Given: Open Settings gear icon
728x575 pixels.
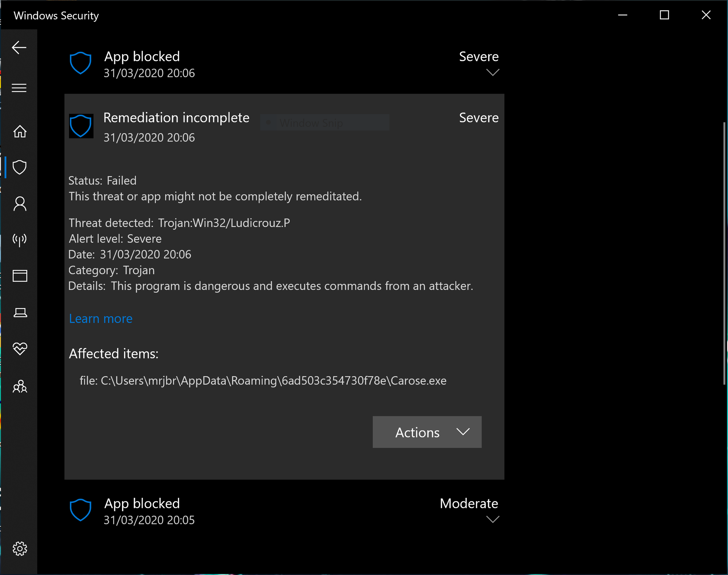Looking at the screenshot, I should (20, 548).
